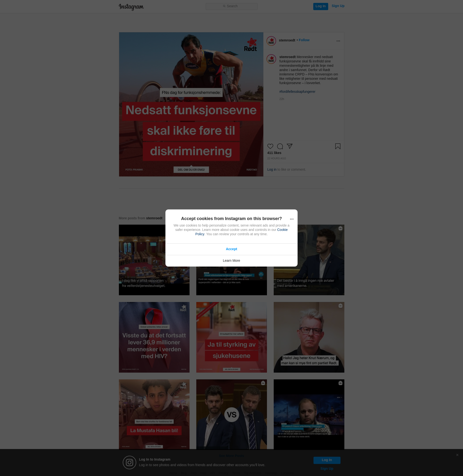Click the IGTV badge on the Stavanger thumbnail

(340, 383)
